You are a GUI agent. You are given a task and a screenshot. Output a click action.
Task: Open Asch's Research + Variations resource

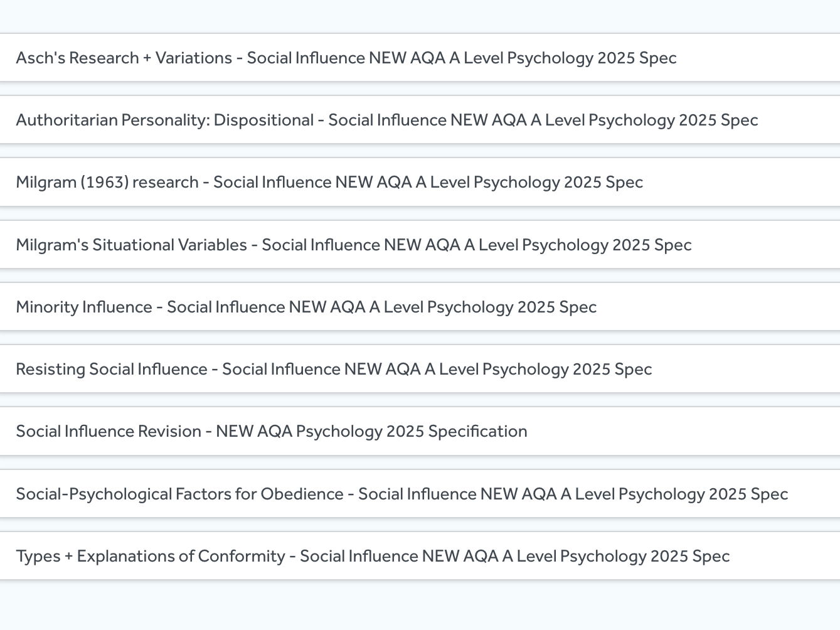[420, 58]
